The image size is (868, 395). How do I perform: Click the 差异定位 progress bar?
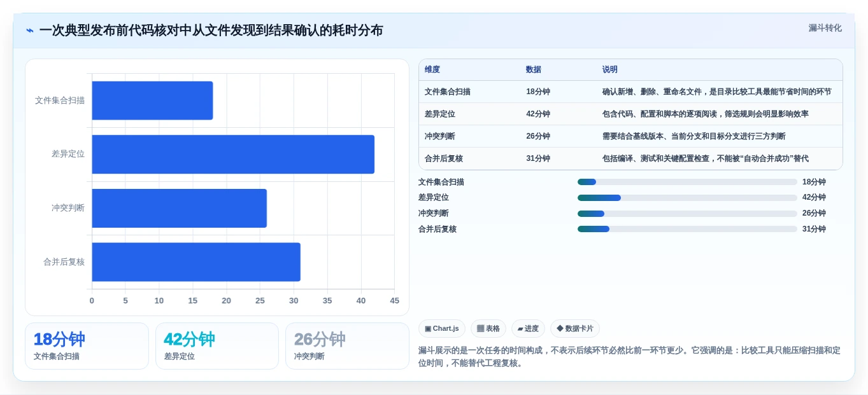[687, 198]
